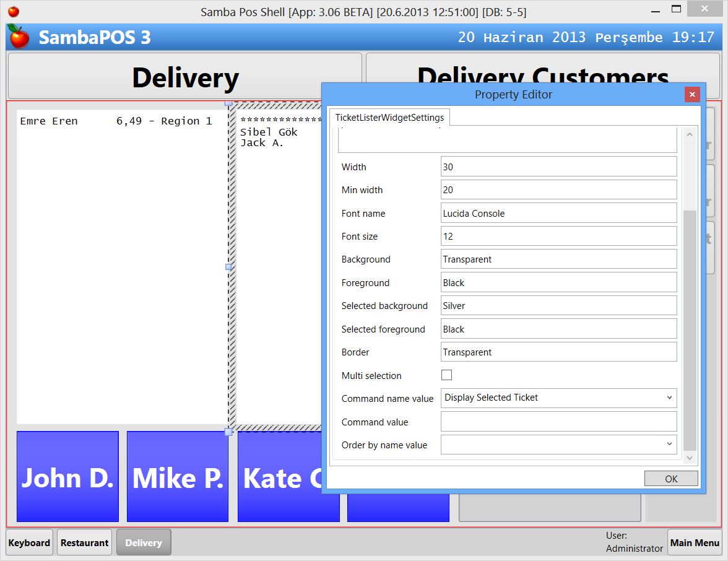
Task: Edit the Width input field
Action: pyautogui.click(x=557, y=166)
